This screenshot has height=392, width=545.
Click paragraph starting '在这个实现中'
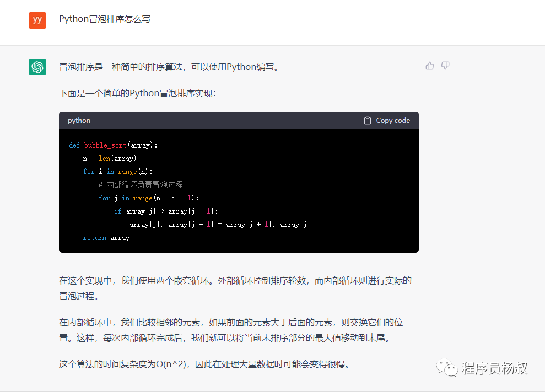[235, 288]
